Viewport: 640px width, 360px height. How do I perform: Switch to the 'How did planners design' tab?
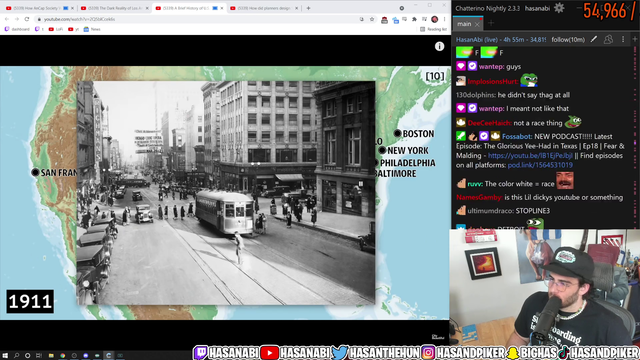click(x=264, y=8)
